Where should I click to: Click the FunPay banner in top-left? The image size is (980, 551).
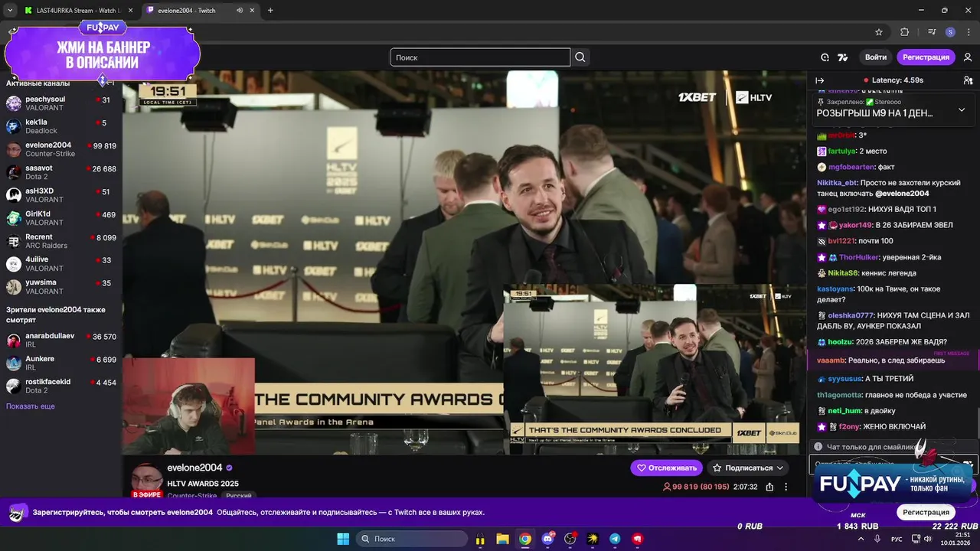click(x=102, y=54)
